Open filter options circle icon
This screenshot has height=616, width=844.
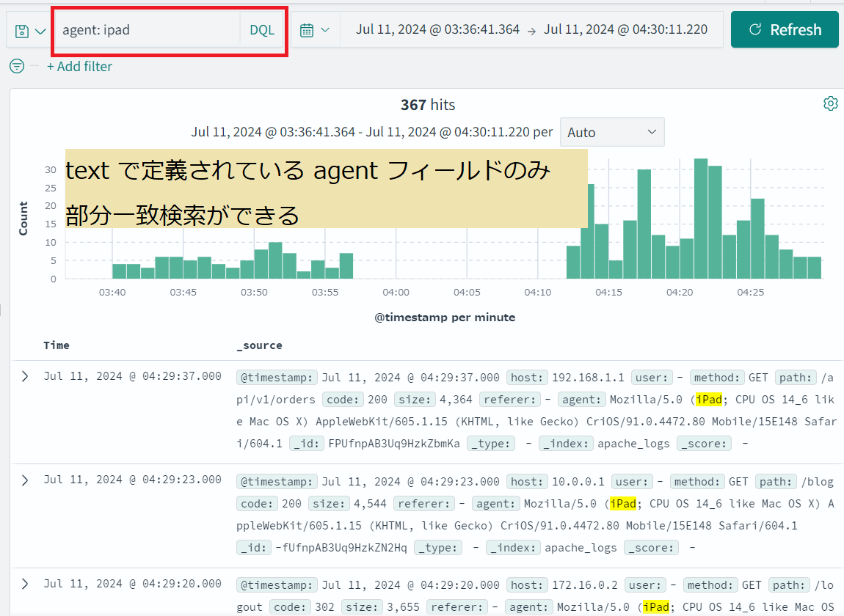point(17,66)
